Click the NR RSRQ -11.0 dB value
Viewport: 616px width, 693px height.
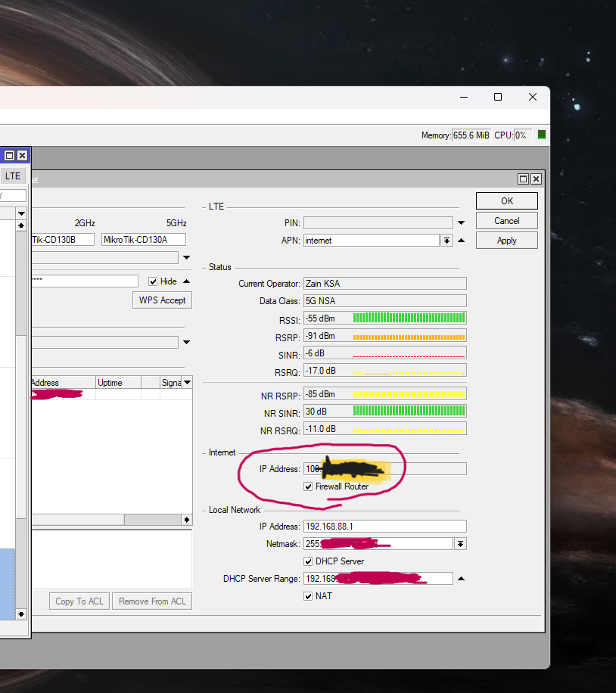click(x=321, y=429)
